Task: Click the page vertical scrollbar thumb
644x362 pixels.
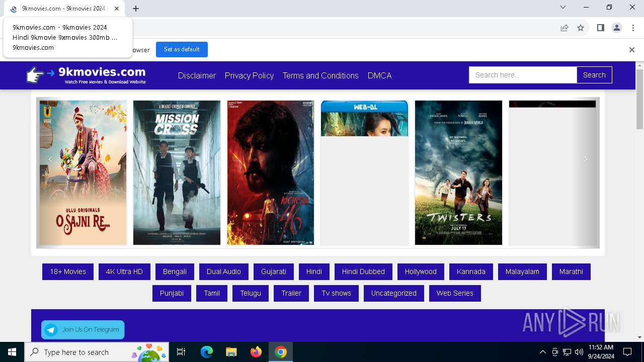Action: pyautogui.click(x=639, y=99)
